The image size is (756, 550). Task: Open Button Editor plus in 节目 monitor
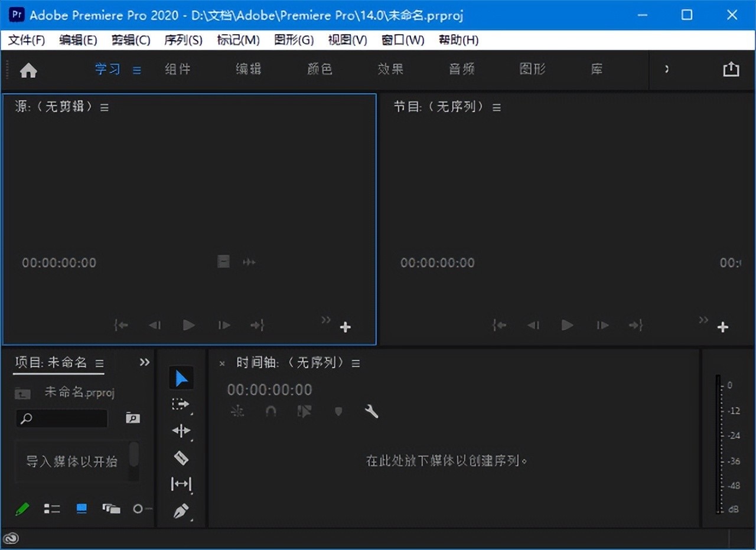tap(723, 327)
